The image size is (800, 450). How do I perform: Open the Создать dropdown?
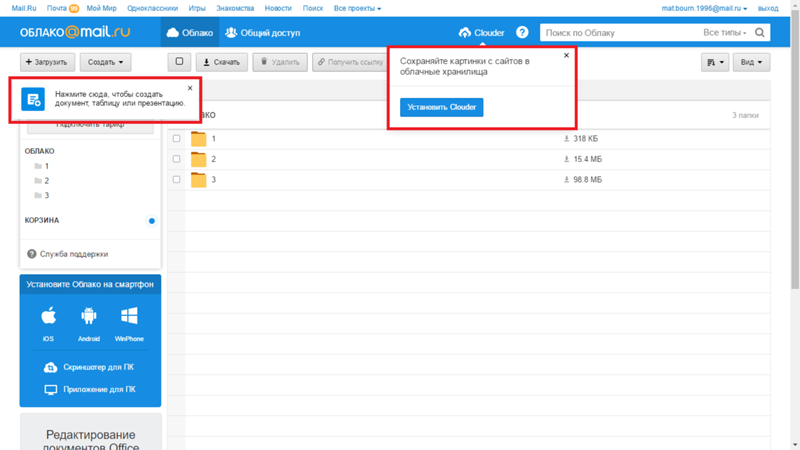coord(105,62)
